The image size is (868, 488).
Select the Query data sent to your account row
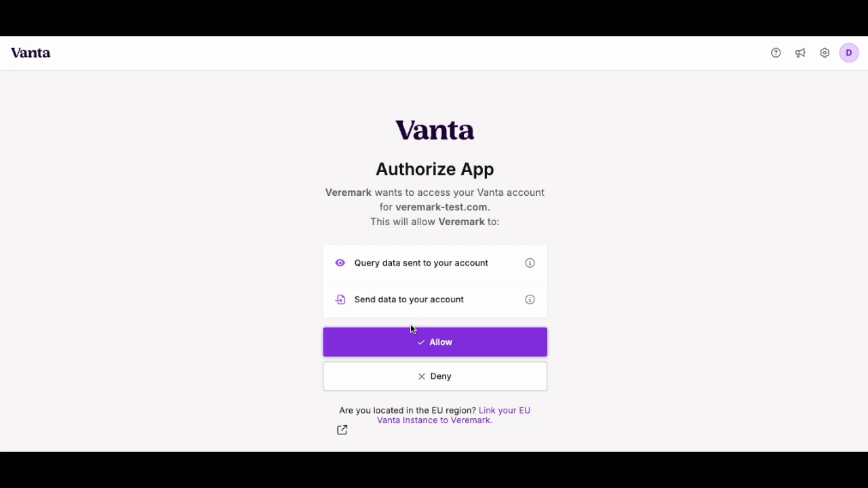435,263
